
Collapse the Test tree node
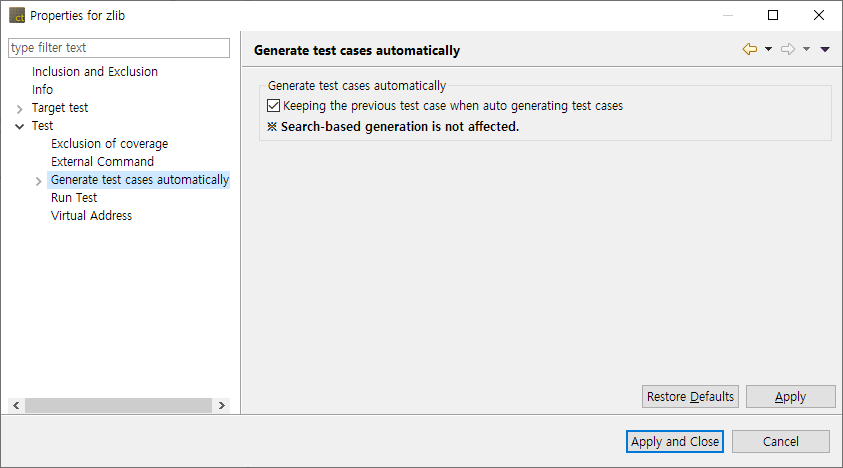pyautogui.click(x=20, y=126)
